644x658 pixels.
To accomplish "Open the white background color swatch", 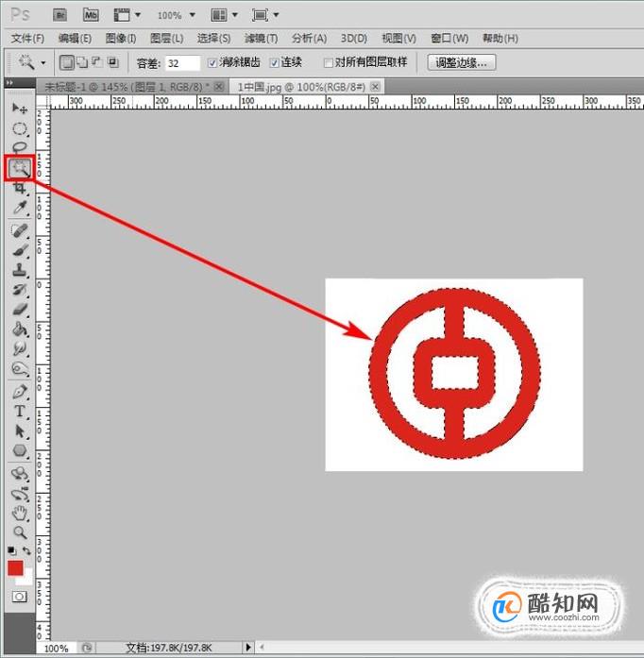I will pyautogui.click(x=25, y=579).
